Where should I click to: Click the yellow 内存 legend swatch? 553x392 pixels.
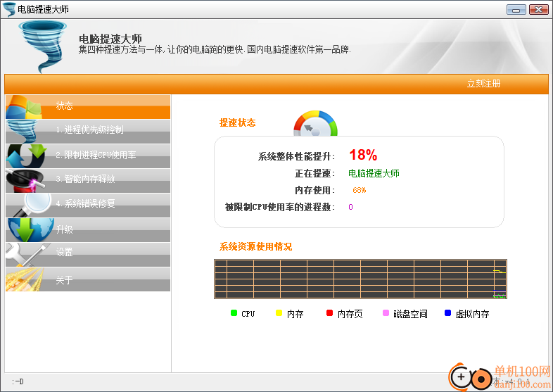coord(279,313)
